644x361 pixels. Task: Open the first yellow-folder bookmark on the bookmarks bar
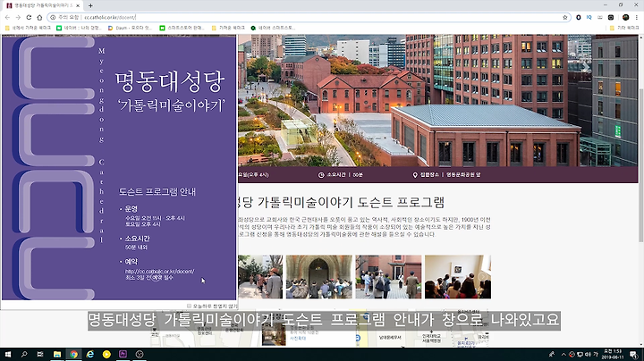coord(28,28)
